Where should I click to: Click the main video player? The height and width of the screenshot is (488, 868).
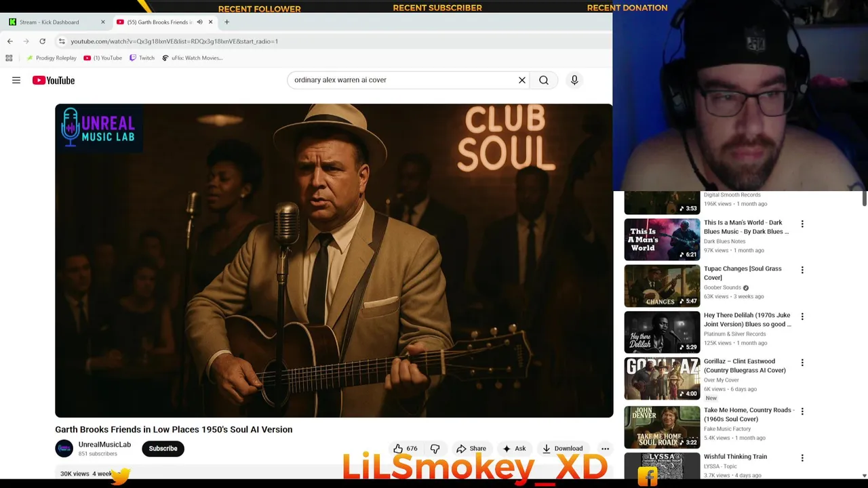coord(334,260)
